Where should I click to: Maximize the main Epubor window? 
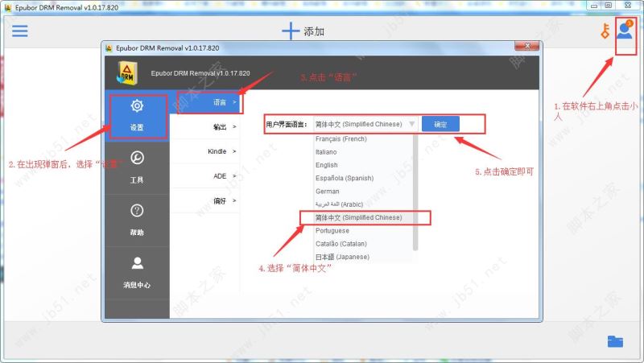(x=609, y=6)
